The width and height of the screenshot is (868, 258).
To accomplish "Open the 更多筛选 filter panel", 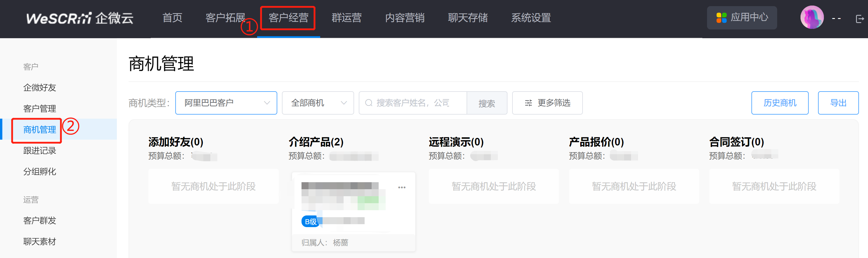I will 547,103.
